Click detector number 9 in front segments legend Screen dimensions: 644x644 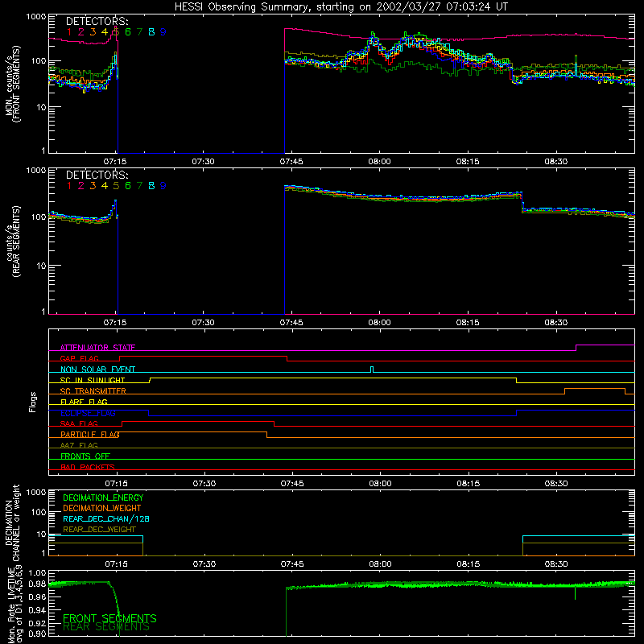click(x=163, y=32)
